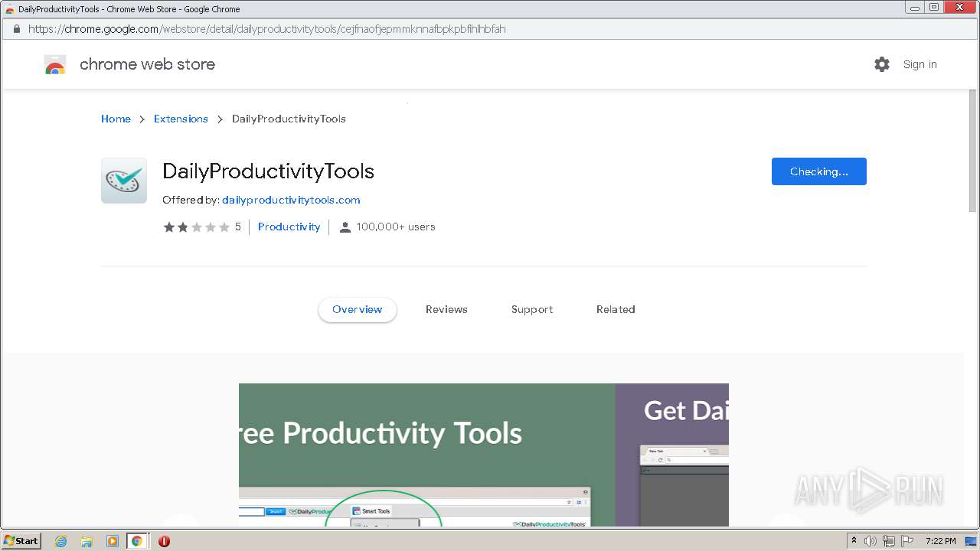Click the 100,000+ users text

tap(396, 227)
